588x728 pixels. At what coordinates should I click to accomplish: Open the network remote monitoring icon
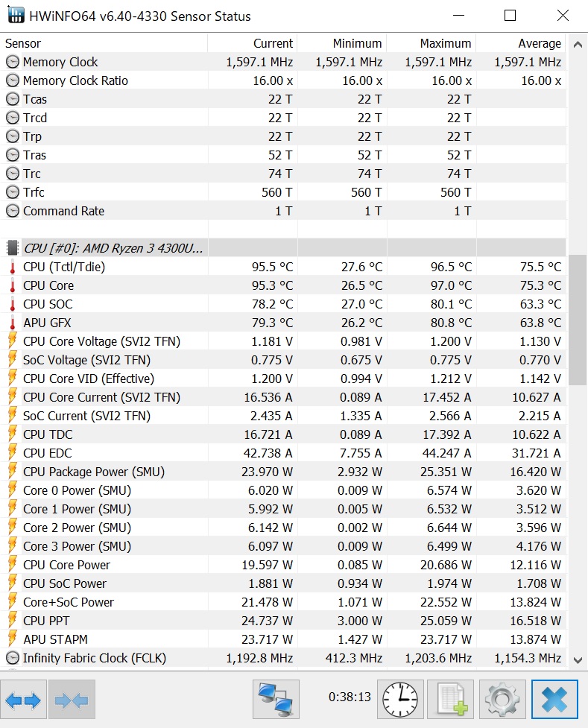tap(276, 700)
